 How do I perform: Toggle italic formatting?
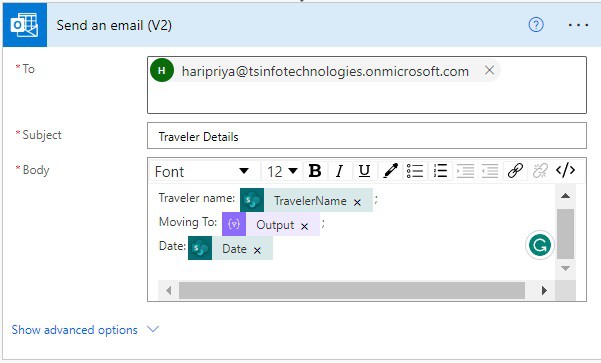click(339, 171)
